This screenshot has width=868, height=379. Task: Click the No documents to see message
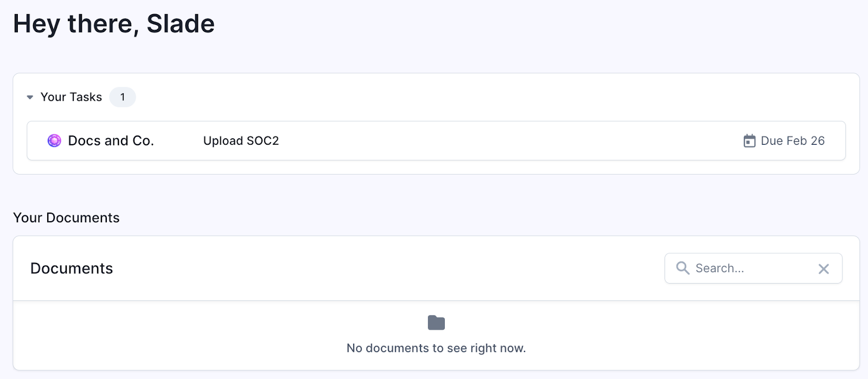pyautogui.click(x=436, y=348)
